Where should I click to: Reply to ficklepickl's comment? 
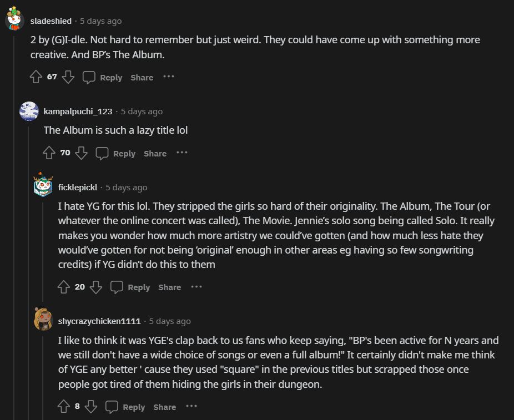(x=130, y=287)
